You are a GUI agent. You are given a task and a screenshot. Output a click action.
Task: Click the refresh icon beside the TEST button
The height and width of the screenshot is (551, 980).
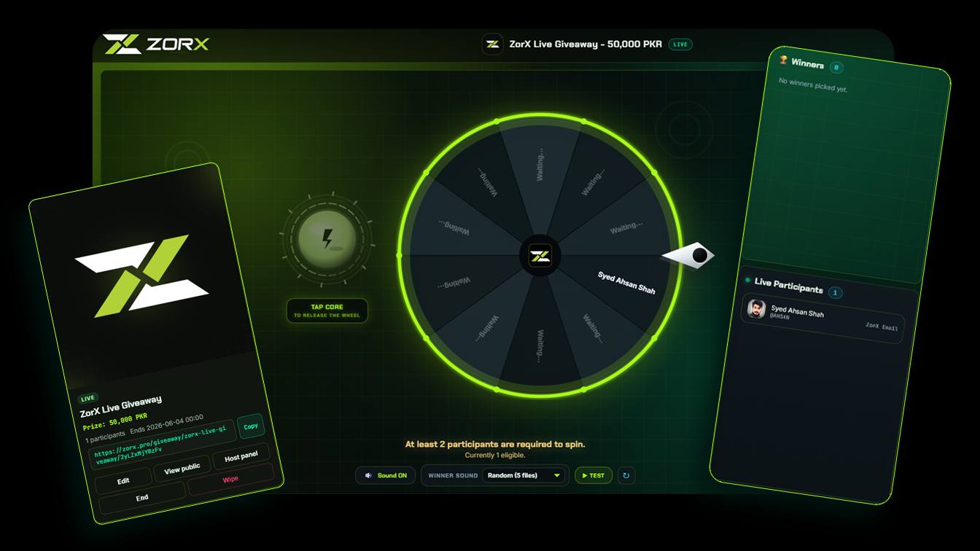coord(626,475)
